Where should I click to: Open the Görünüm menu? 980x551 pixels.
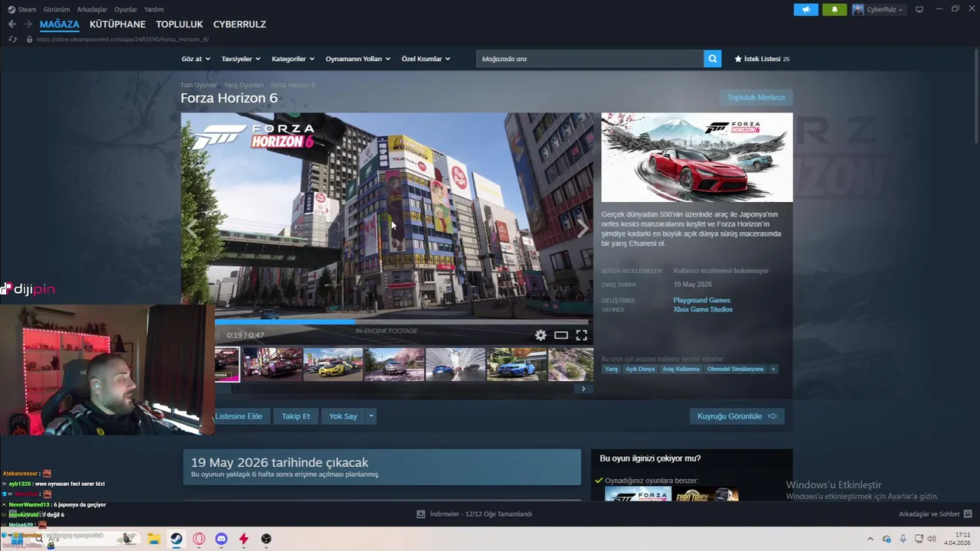[x=57, y=9]
